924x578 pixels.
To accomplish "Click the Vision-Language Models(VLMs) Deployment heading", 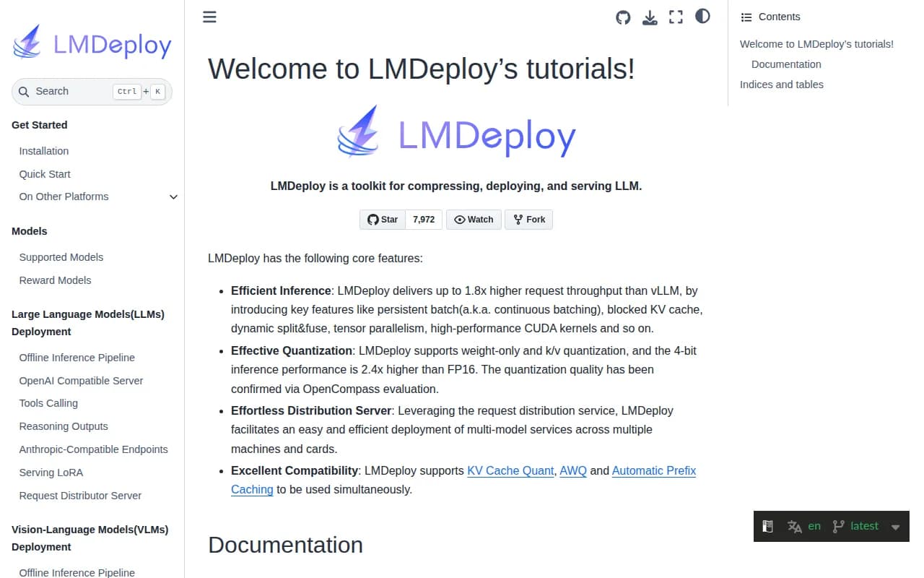I will tap(90, 538).
